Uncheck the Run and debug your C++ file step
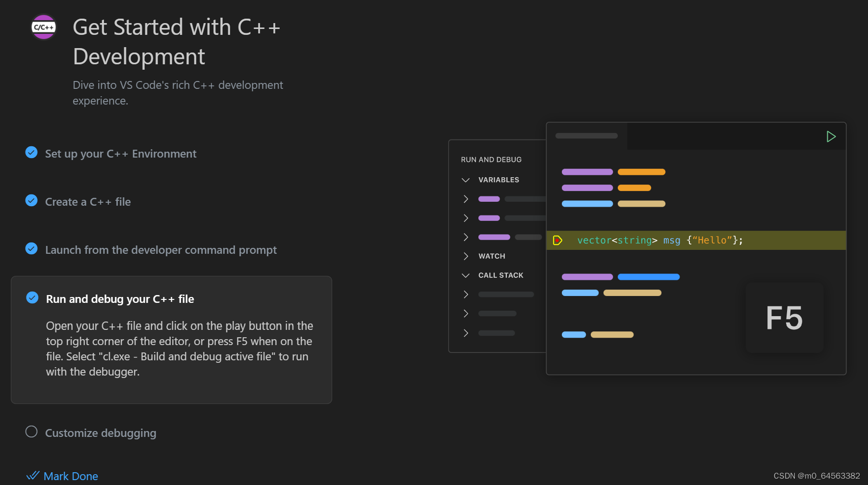 pos(32,298)
